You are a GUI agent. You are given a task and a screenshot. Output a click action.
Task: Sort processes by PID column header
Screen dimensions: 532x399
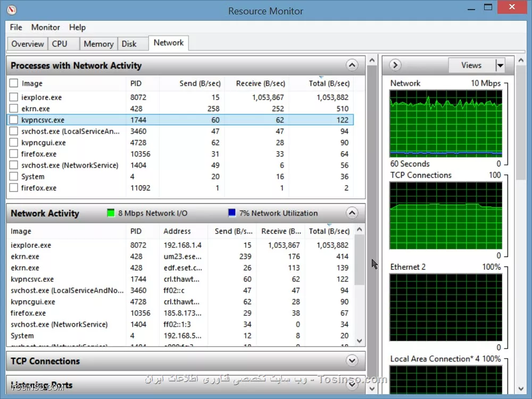[143, 84]
